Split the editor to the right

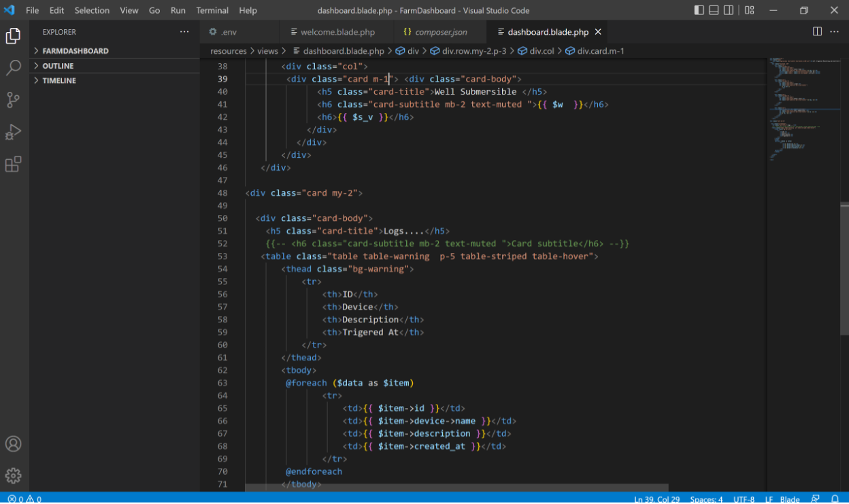tap(817, 32)
